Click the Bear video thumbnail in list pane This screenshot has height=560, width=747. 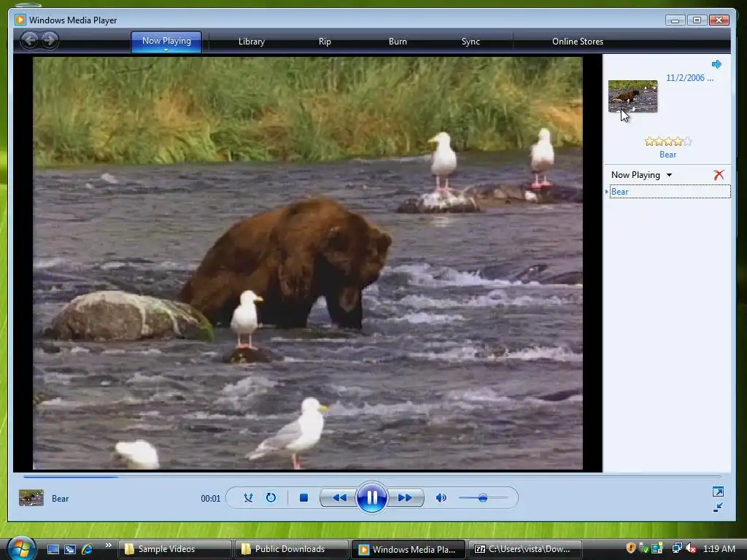(632, 96)
